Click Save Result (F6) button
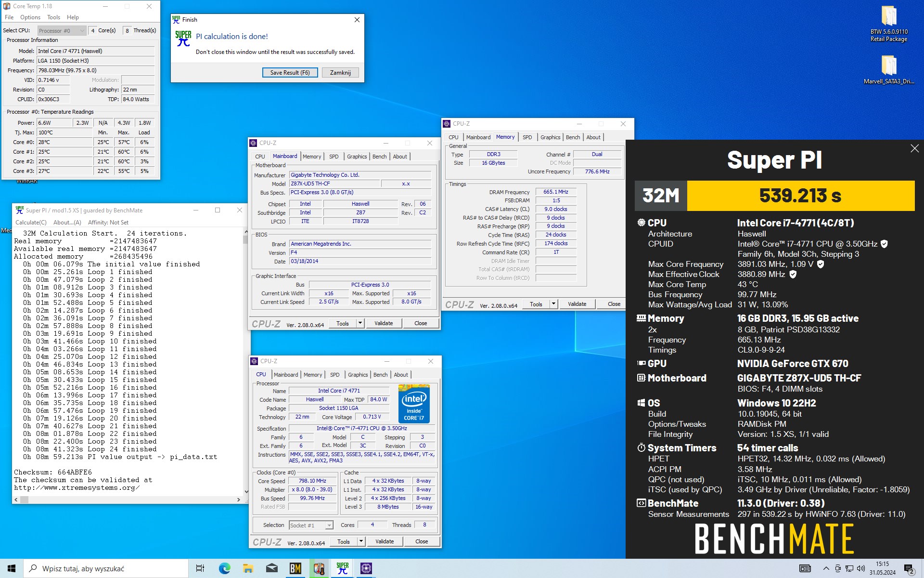Image resolution: width=924 pixels, height=578 pixels. click(x=290, y=73)
